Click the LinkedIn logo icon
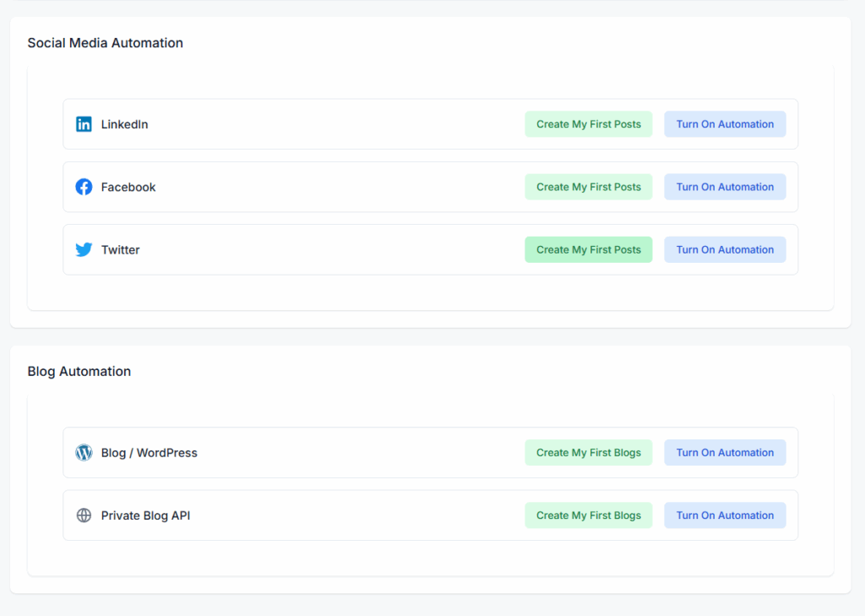Screen dimensions: 865x616 pyautogui.click(x=84, y=124)
